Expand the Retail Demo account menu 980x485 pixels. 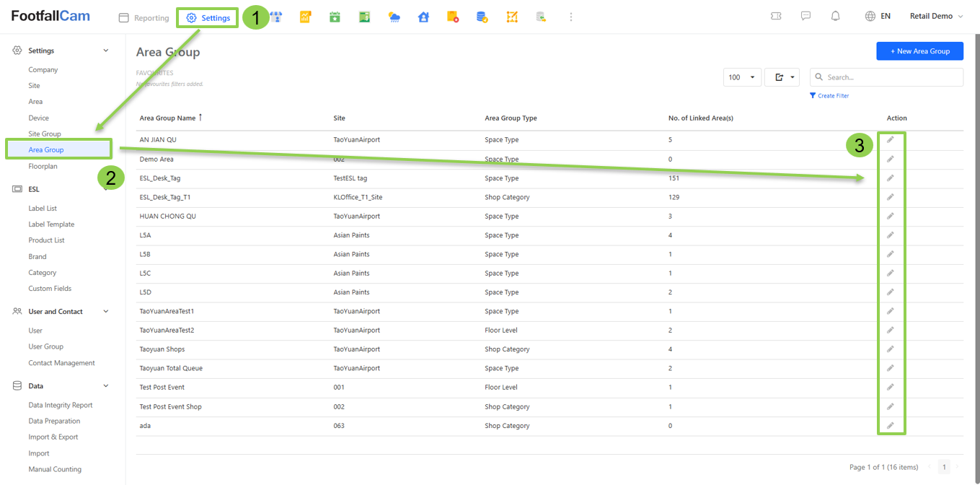click(x=935, y=16)
